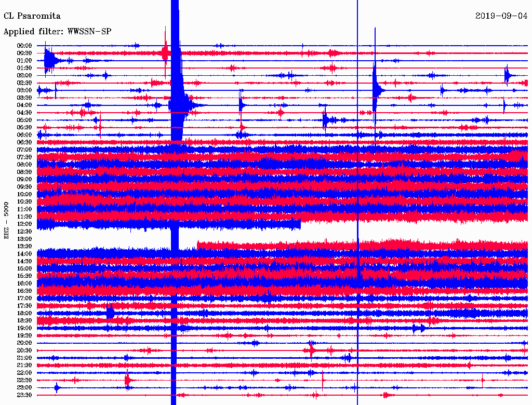Click the 15:00 time label

[24, 268]
